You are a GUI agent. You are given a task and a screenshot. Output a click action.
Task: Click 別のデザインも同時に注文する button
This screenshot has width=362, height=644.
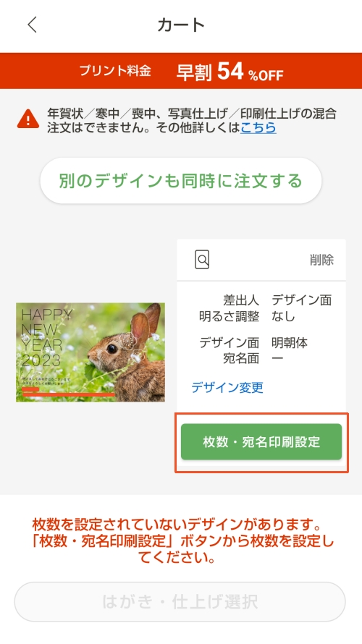tap(181, 181)
